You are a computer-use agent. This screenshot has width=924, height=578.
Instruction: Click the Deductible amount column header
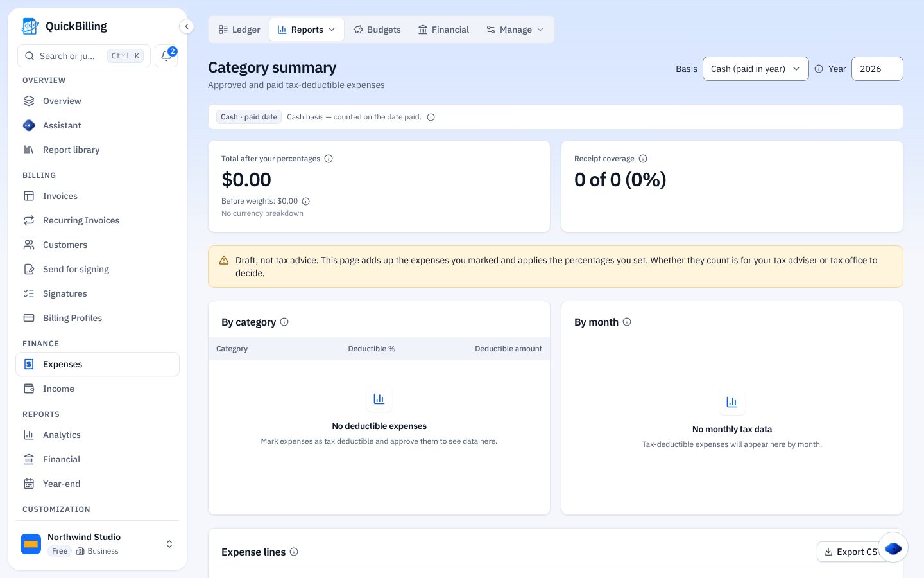point(508,349)
